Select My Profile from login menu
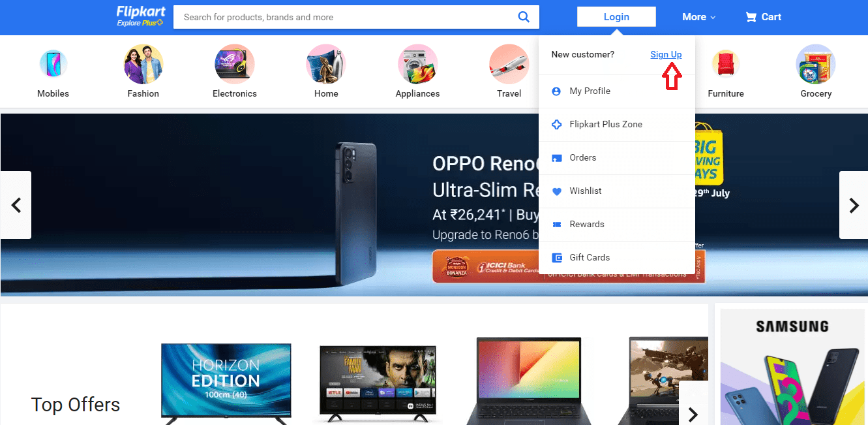Screen dimensions: 868x425 [x=617, y=91]
